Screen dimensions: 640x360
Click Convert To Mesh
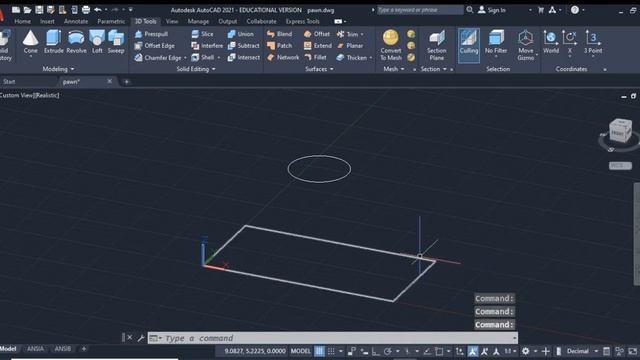pos(391,45)
